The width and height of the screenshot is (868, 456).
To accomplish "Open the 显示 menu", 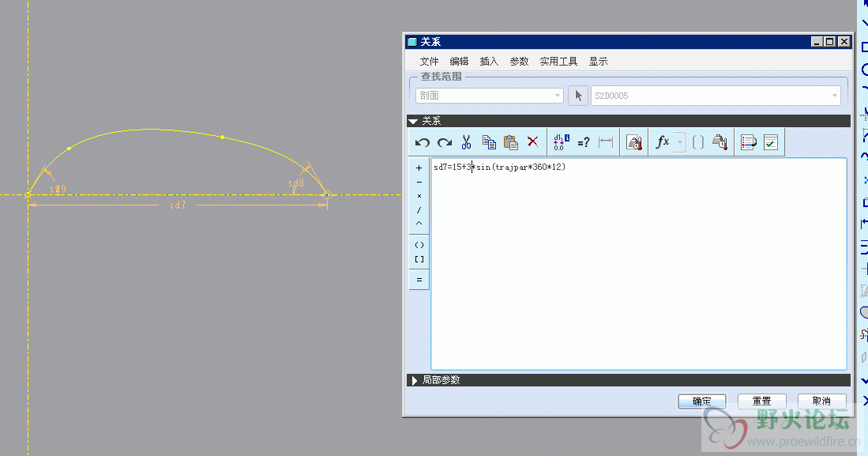I will point(598,62).
